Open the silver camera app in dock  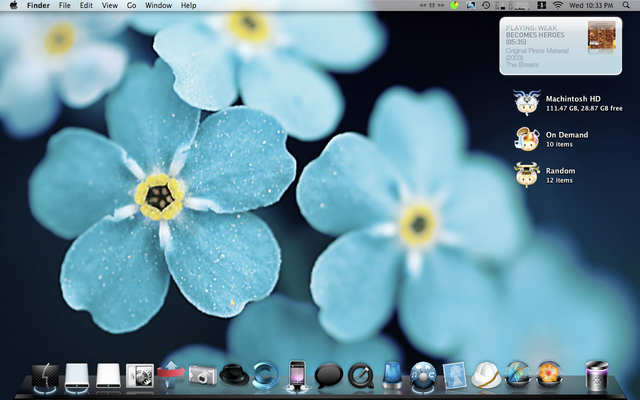pyautogui.click(x=202, y=375)
